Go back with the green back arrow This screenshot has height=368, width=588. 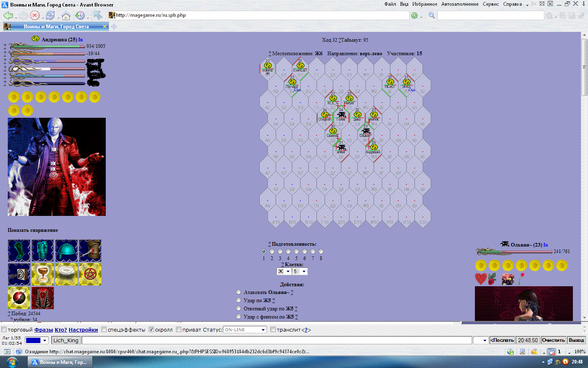(x=8, y=16)
